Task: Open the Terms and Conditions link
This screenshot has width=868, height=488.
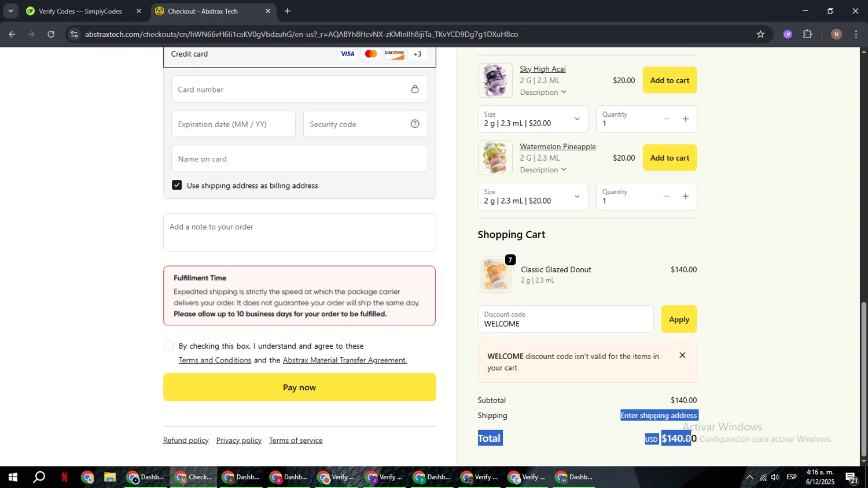Action: tap(215, 360)
